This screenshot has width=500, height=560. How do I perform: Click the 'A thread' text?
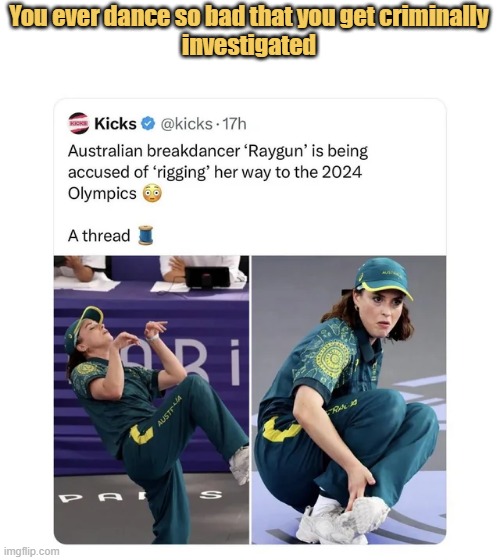tap(99, 236)
